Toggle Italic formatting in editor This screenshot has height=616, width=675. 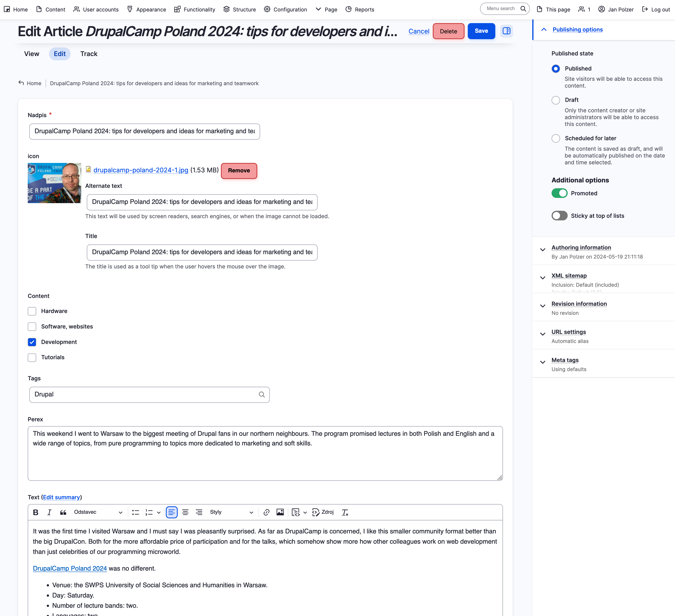point(49,512)
